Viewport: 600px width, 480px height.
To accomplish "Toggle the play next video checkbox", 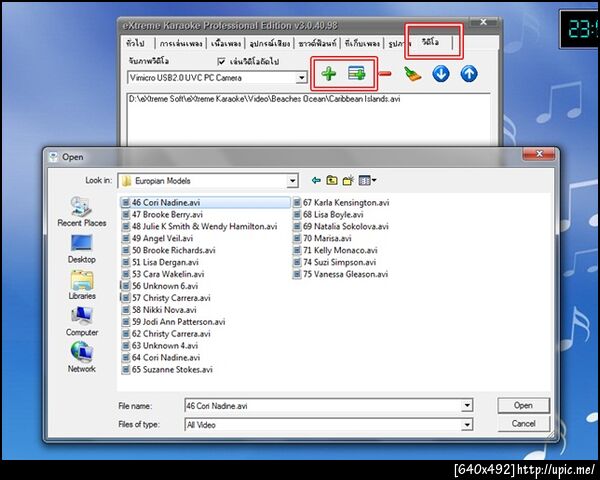I will pos(221,61).
